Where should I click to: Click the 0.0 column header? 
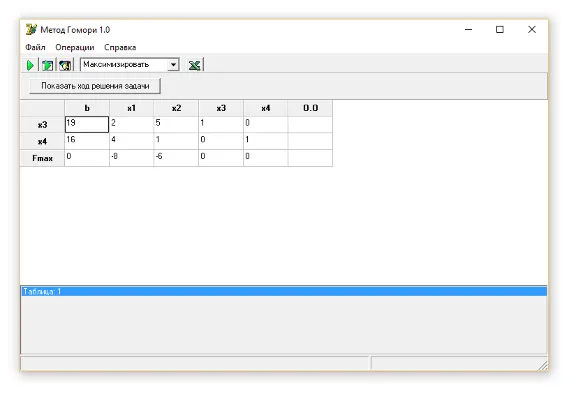pyautogui.click(x=310, y=108)
